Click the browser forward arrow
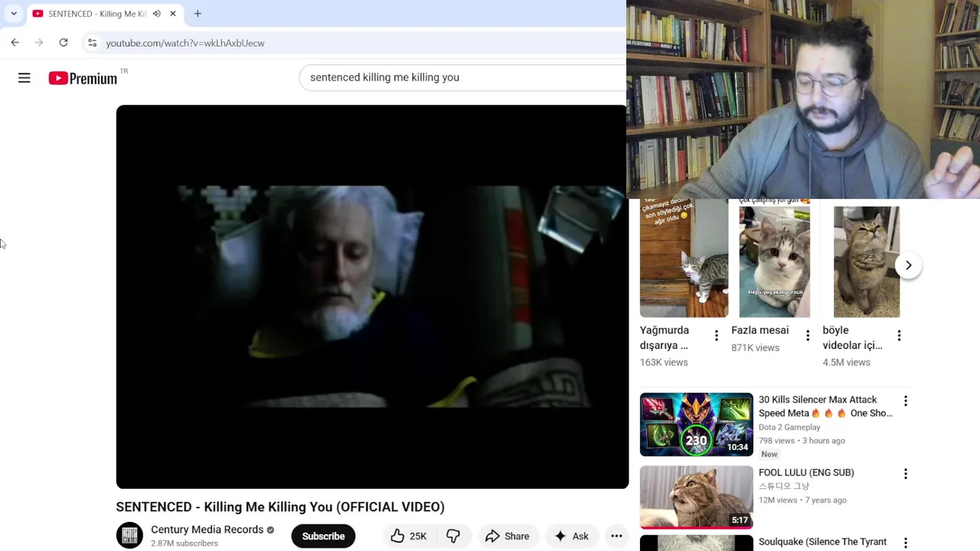 tap(39, 43)
